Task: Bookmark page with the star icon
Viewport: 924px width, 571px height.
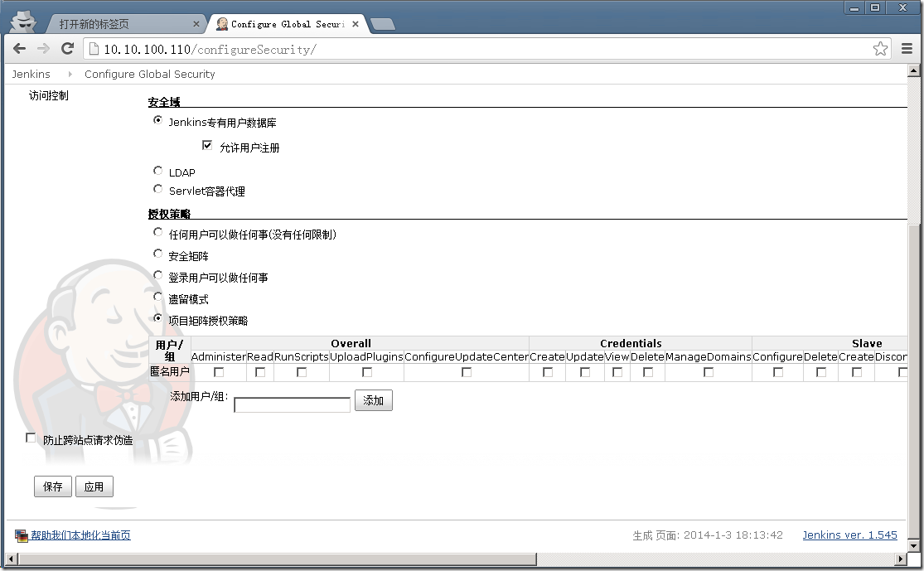Action: pos(880,49)
